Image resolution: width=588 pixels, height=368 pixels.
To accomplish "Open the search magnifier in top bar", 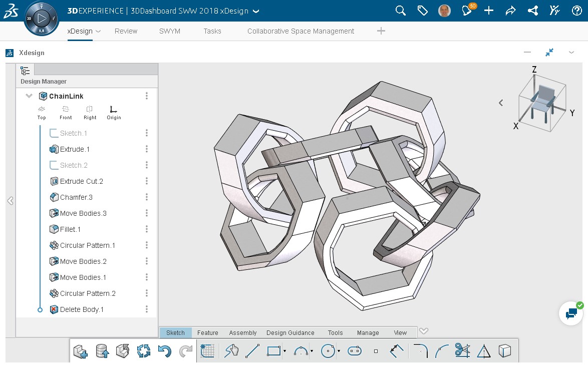I will pos(401,11).
